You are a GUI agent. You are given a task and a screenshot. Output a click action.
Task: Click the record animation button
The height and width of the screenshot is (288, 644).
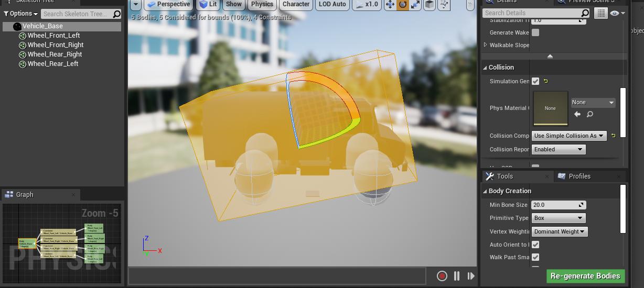tap(442, 276)
